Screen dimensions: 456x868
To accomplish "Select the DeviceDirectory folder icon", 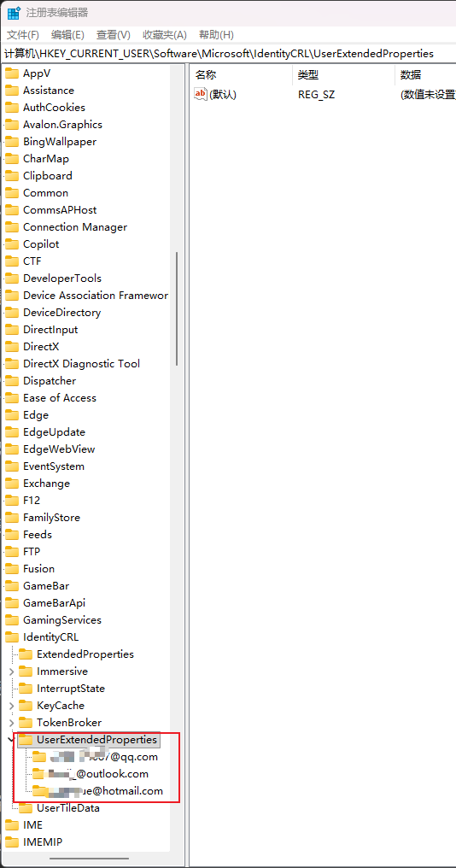I will (12, 312).
